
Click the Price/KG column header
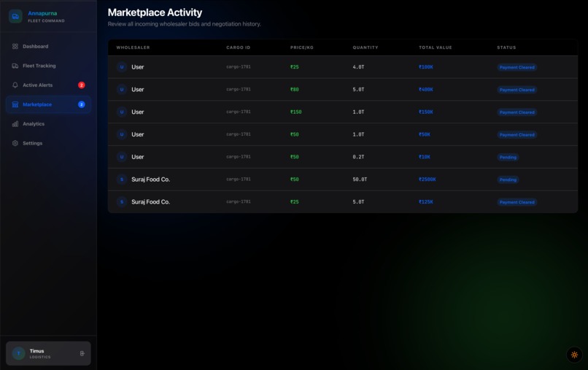pos(301,47)
